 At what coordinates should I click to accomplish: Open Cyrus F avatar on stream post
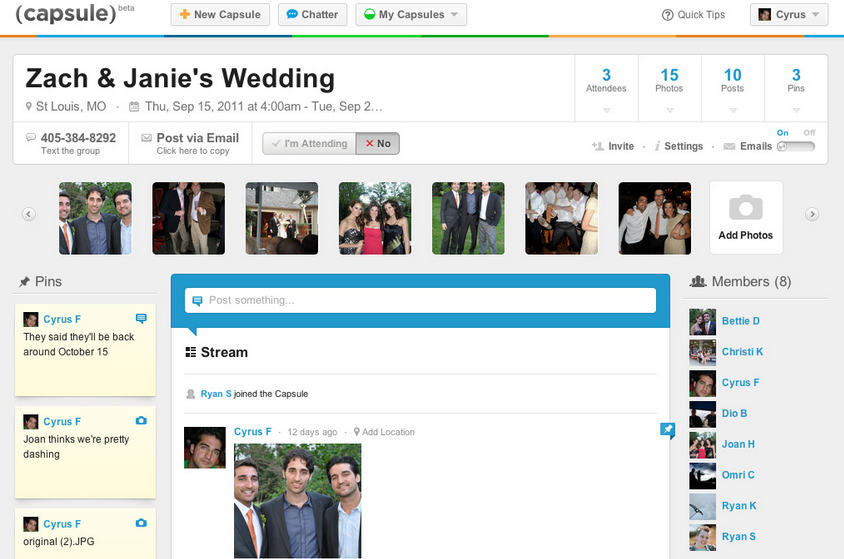click(205, 448)
